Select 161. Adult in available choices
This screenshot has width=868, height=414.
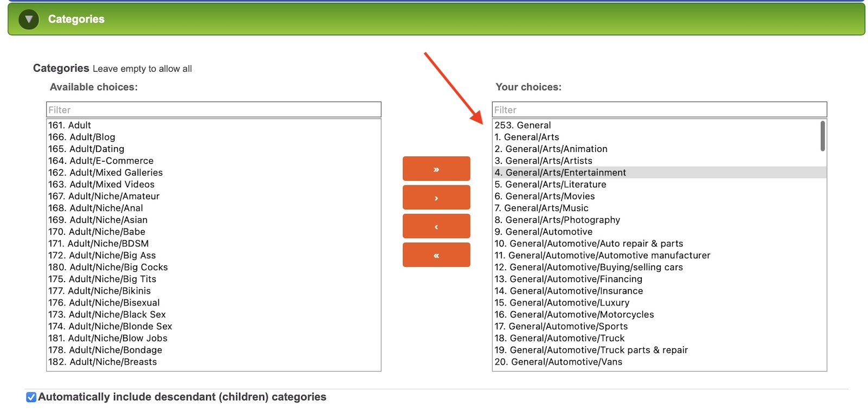(x=70, y=125)
